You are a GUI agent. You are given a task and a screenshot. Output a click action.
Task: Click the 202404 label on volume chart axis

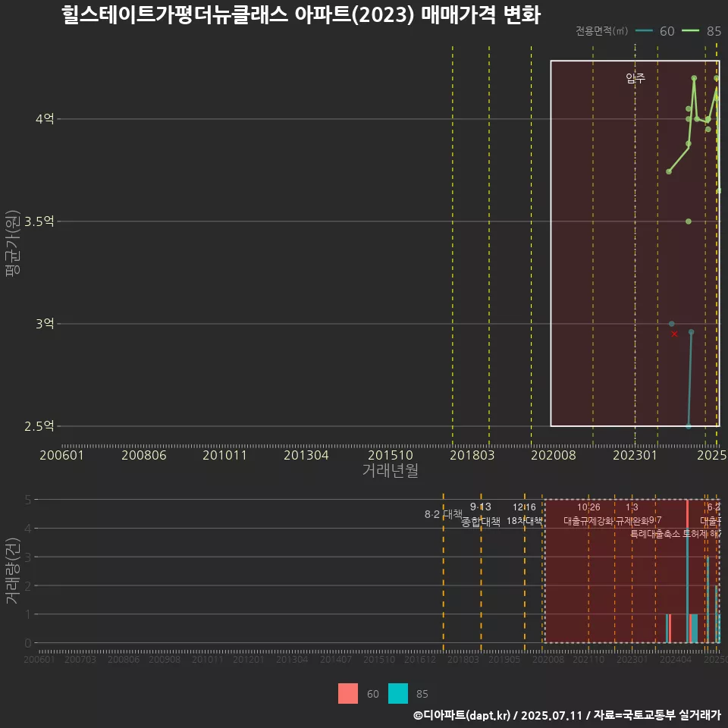[676, 659]
